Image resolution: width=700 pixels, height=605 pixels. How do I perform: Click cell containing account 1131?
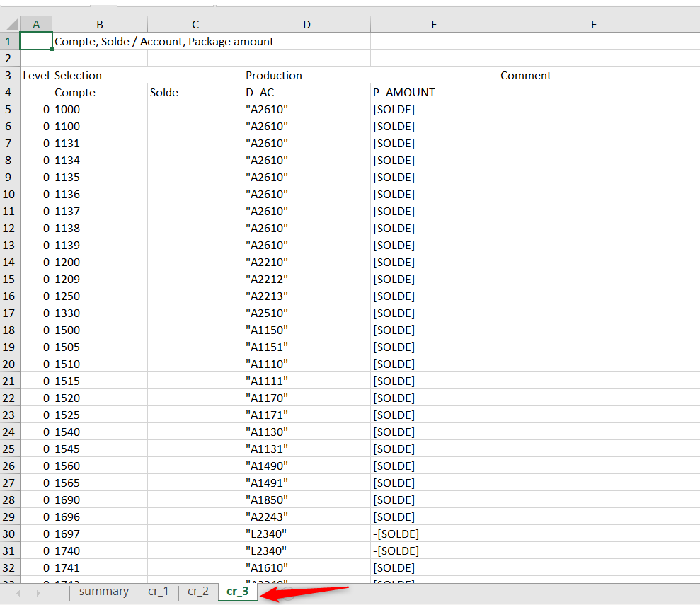[x=100, y=143]
